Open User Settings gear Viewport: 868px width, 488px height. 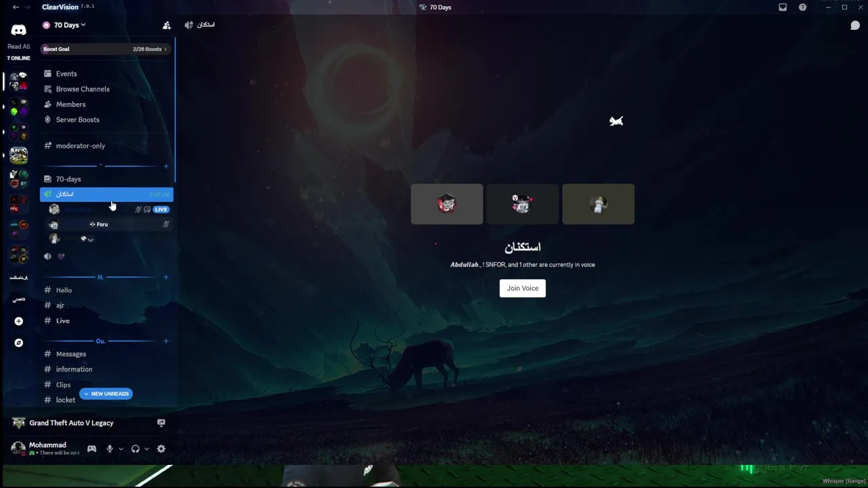(x=161, y=449)
